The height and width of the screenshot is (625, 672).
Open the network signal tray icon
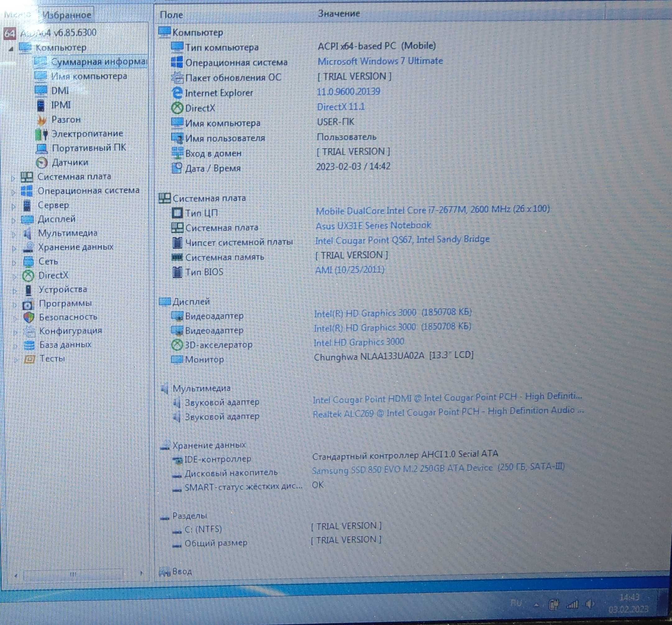tap(572, 604)
